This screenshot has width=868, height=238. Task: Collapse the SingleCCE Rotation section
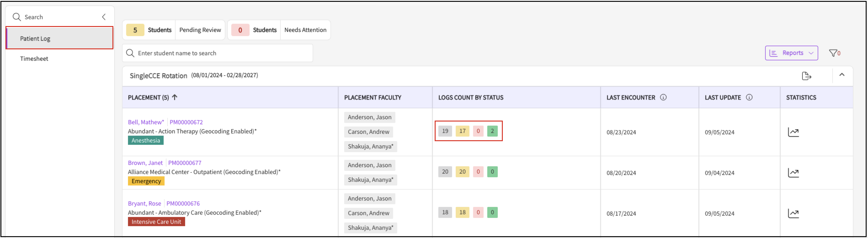[841, 75]
